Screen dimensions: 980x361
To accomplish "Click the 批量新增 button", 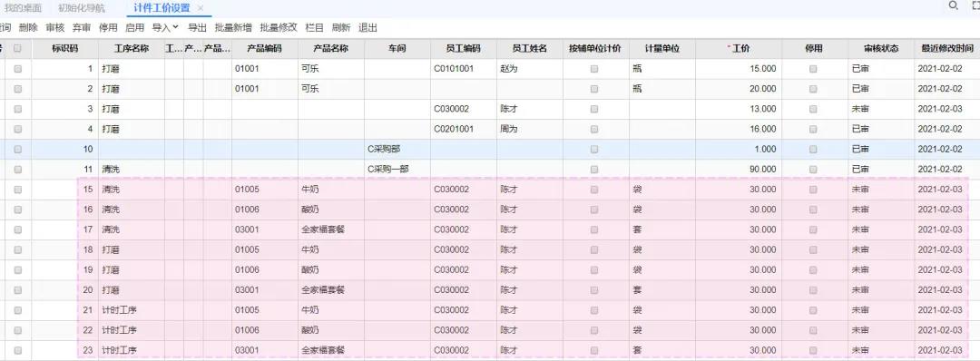I will click(x=233, y=27).
